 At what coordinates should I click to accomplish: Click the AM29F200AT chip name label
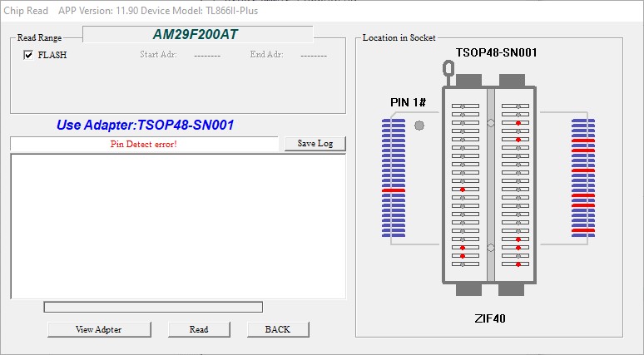click(196, 34)
